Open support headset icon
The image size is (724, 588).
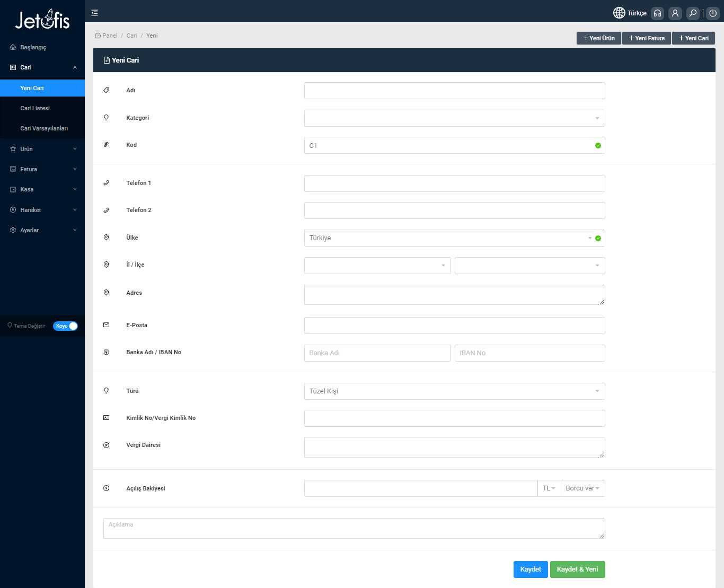(x=657, y=13)
